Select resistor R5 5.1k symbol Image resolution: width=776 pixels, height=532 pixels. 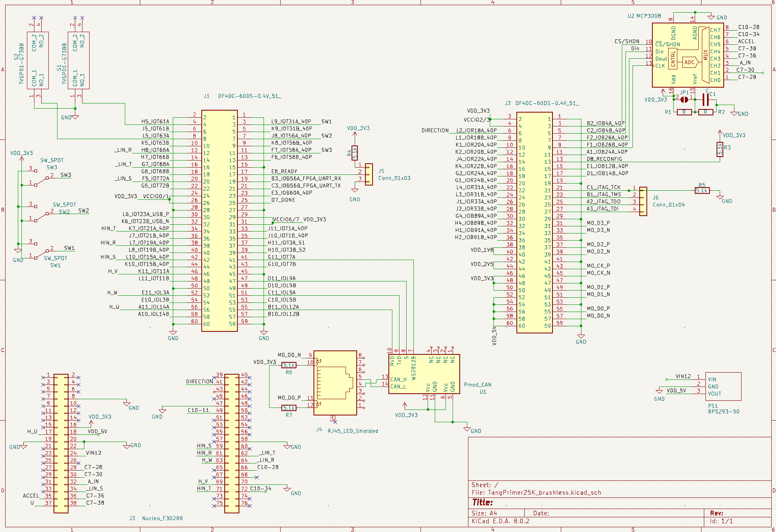(x=702, y=191)
